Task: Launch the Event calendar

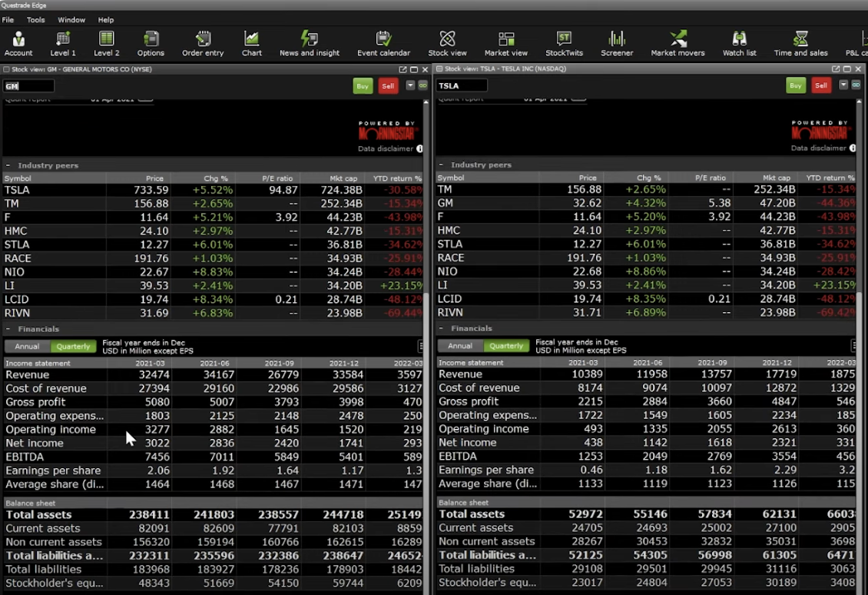Action: 383,44
